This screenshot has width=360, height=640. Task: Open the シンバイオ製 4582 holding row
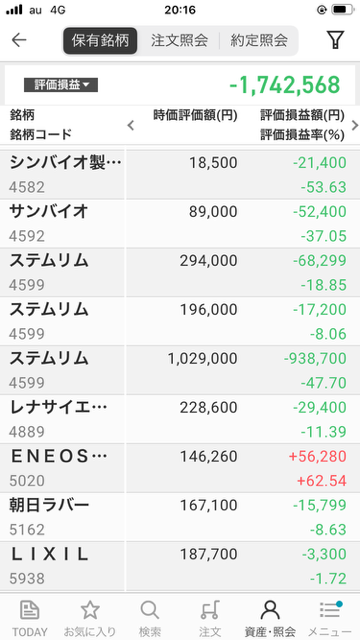point(180,175)
